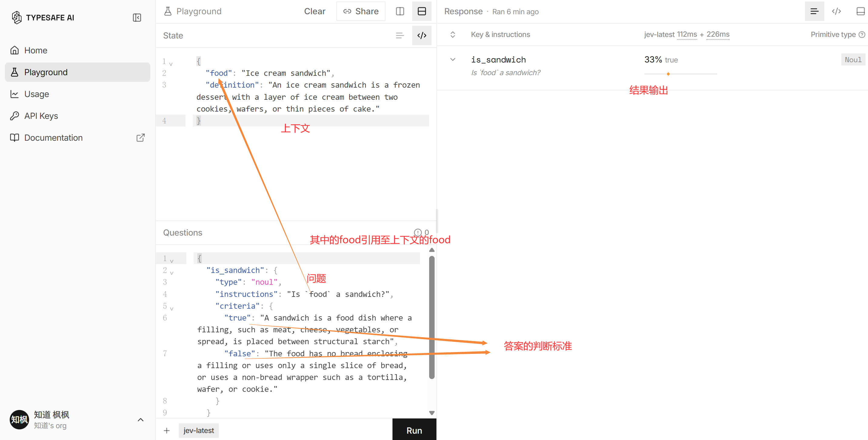Show State as form view
Screen dimensions: 868x440
click(400, 35)
